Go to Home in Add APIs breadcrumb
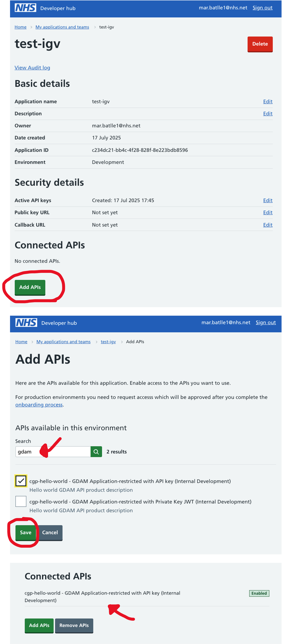Viewport: 282px width, 644px height. (x=21, y=342)
